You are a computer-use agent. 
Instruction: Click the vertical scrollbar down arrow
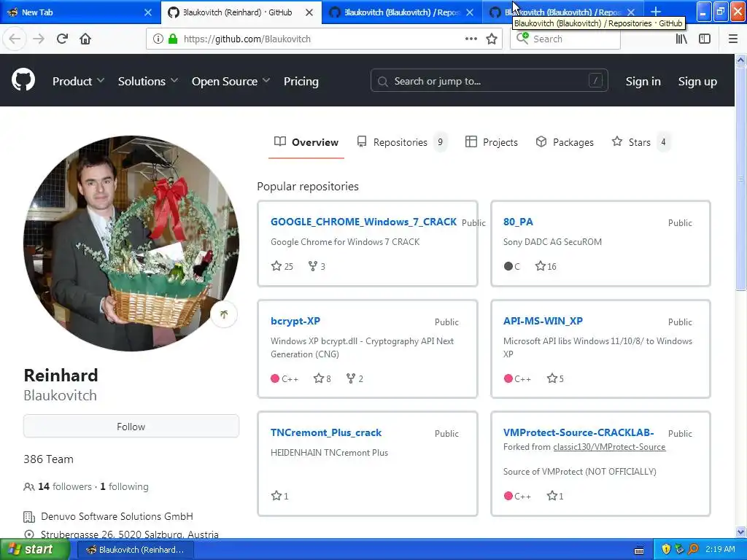740,532
